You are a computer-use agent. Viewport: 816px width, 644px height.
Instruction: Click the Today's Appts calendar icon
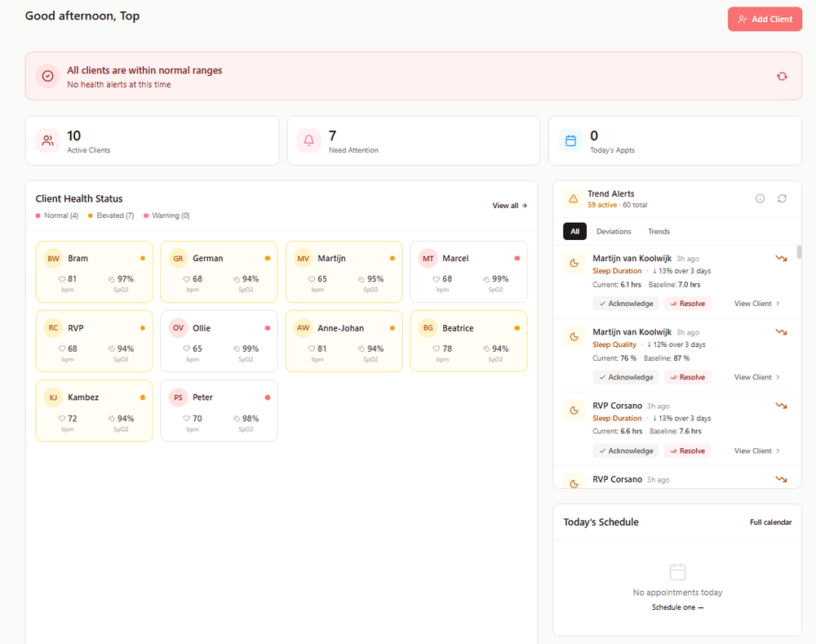point(570,140)
